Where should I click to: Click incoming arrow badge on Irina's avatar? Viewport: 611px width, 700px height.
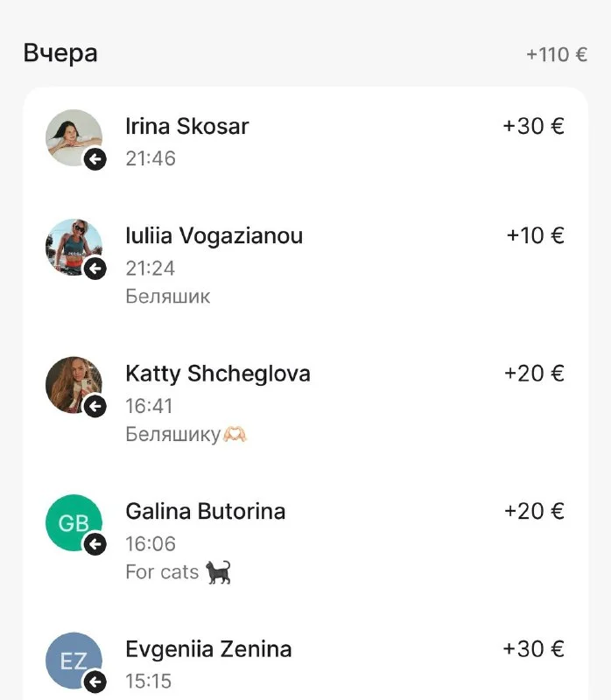click(95, 159)
